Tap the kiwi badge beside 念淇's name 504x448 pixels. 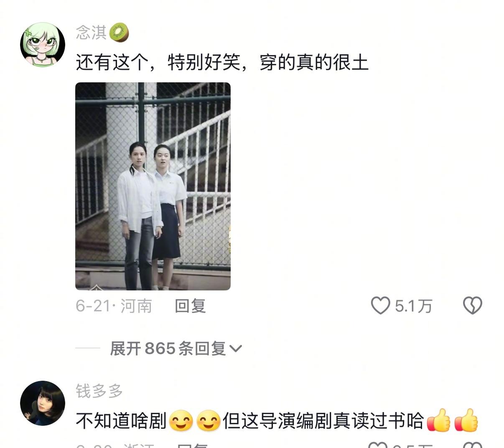(119, 33)
